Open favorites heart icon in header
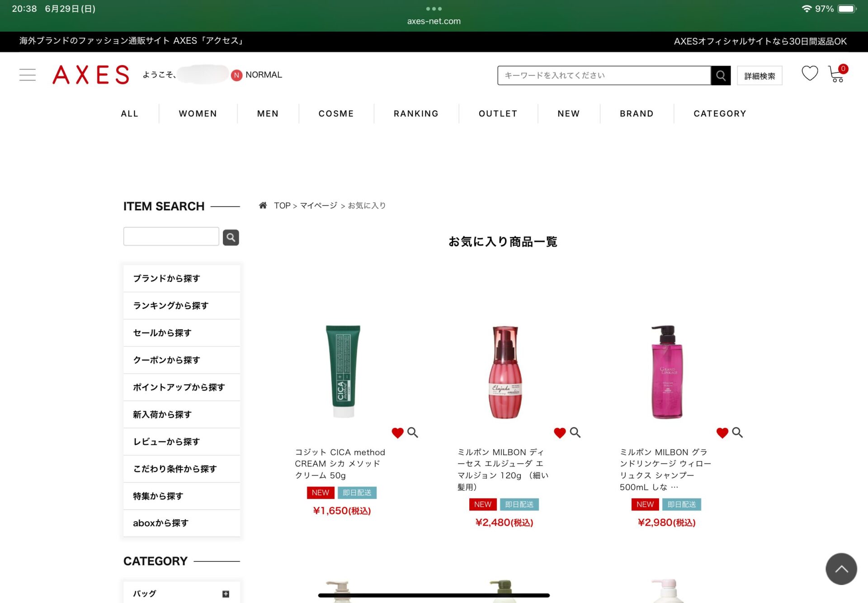The height and width of the screenshot is (603, 868). pyautogui.click(x=810, y=73)
